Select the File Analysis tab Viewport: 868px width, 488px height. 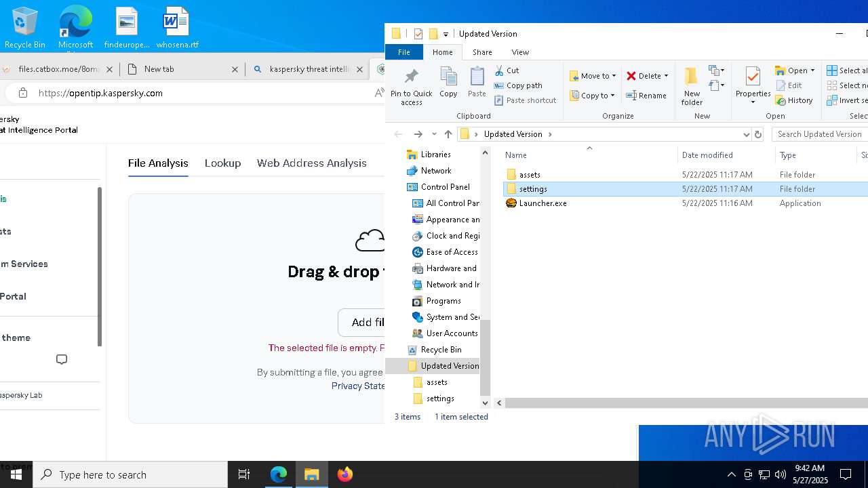(x=158, y=163)
